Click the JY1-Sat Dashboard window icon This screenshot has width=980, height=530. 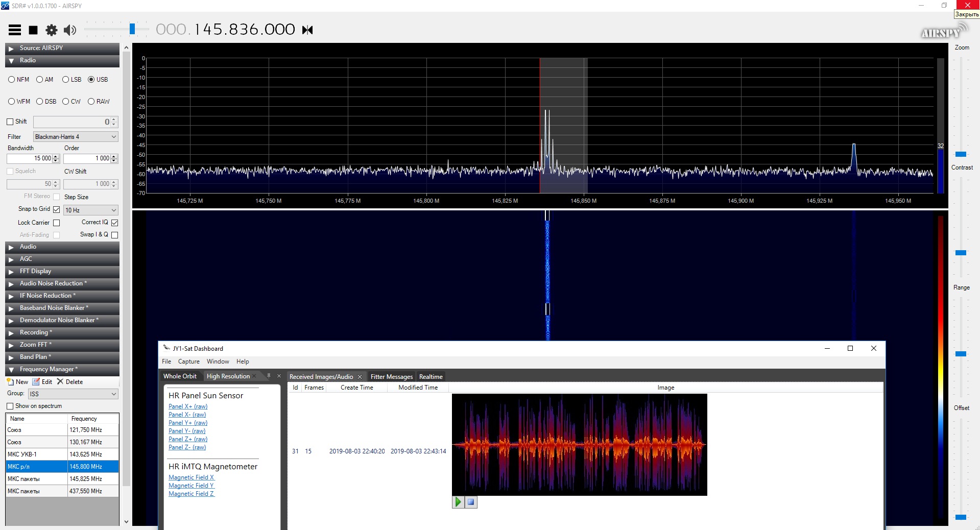pos(166,348)
